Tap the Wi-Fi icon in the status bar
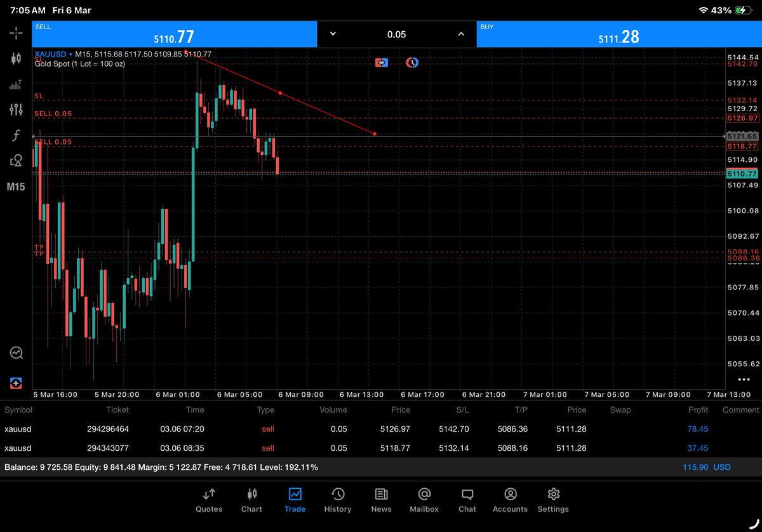The width and height of the screenshot is (762, 532). click(x=703, y=10)
